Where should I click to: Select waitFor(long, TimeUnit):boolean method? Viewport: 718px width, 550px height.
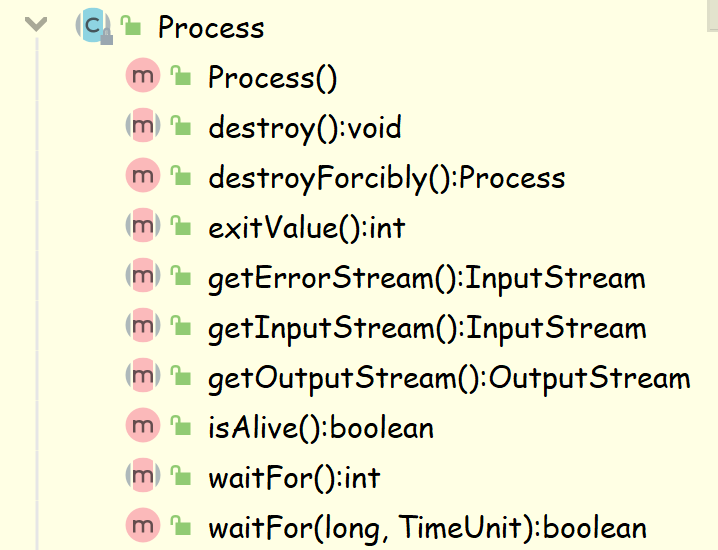tap(426, 528)
